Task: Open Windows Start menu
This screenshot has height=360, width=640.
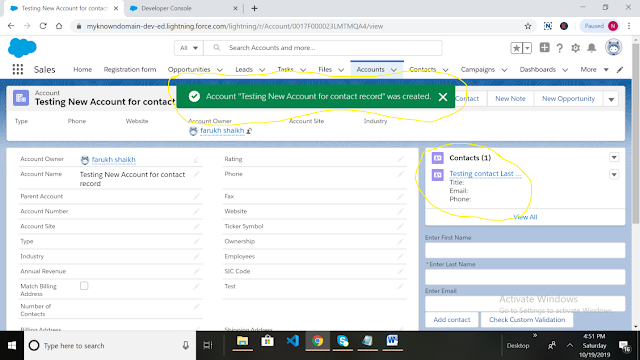Action: (x=12, y=346)
